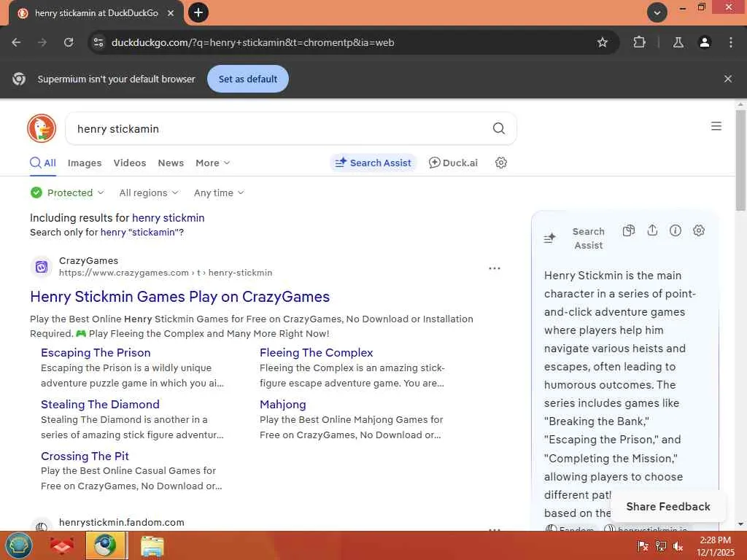Open Henry Stickmin Games Play on CrazyGames
Image resolution: width=747 pixels, height=560 pixels.
(x=179, y=297)
